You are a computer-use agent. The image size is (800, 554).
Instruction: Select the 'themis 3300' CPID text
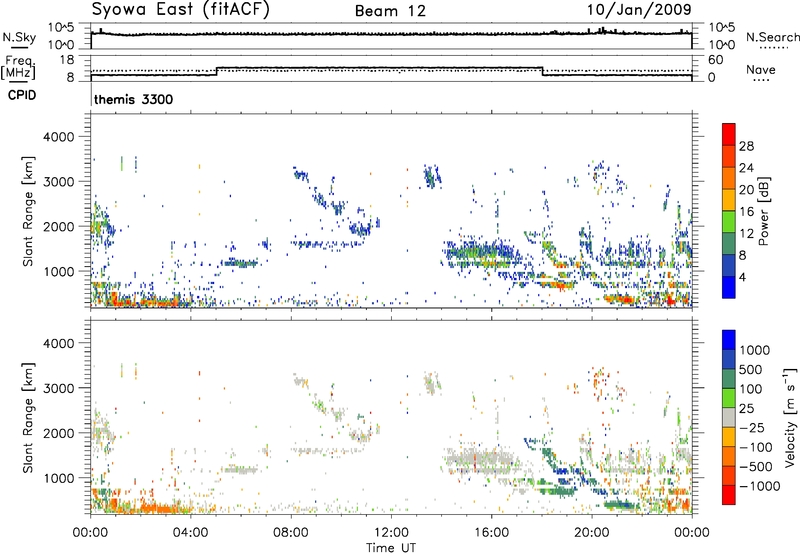click(x=134, y=99)
